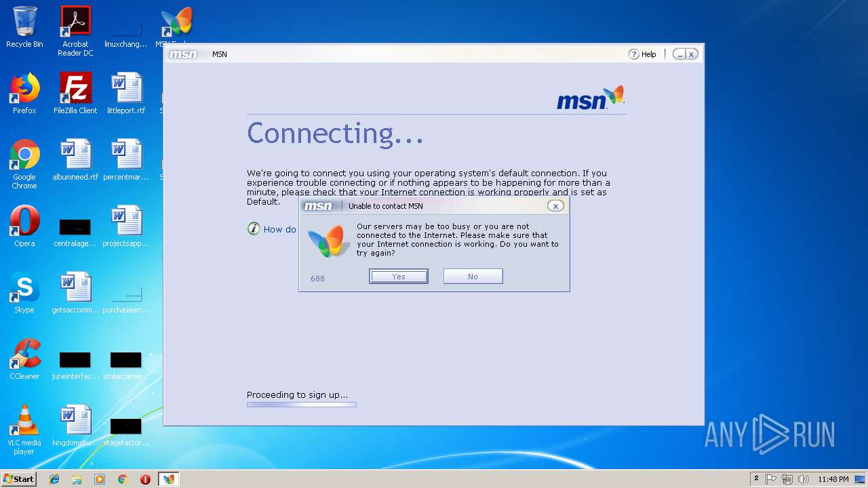Open Windows Explorer from the taskbar
868x488 pixels.
(77, 479)
